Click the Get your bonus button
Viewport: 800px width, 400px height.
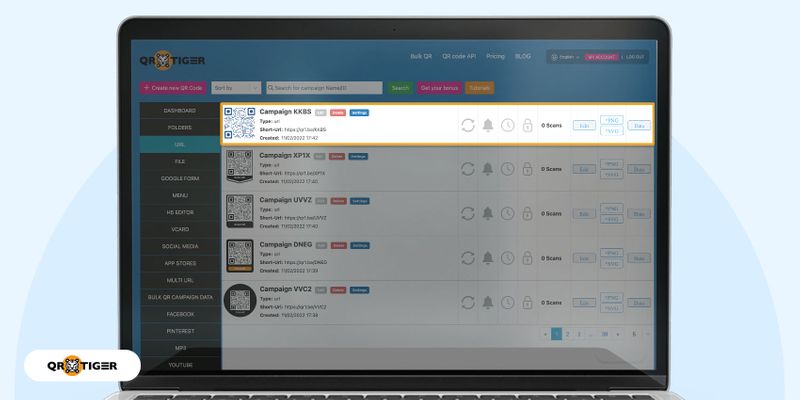coord(439,88)
